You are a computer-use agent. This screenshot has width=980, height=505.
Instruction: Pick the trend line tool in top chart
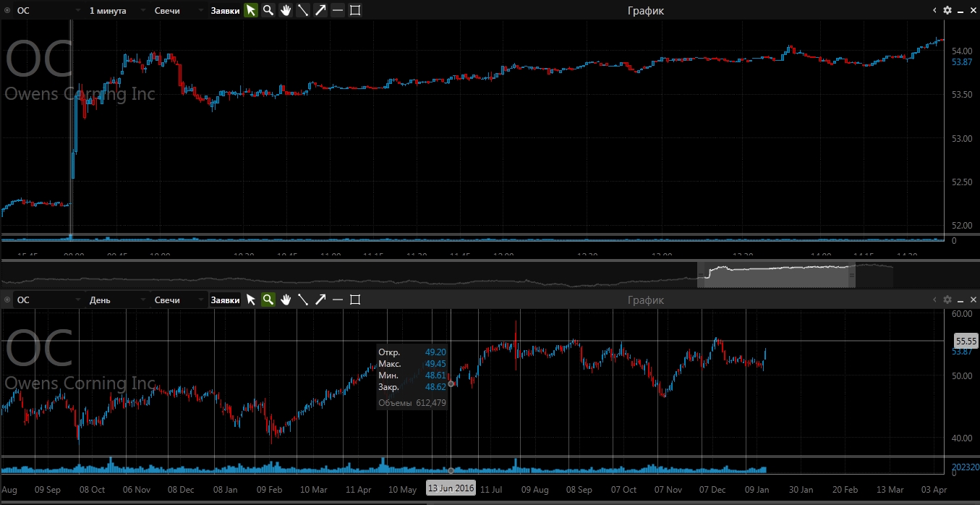click(x=303, y=11)
